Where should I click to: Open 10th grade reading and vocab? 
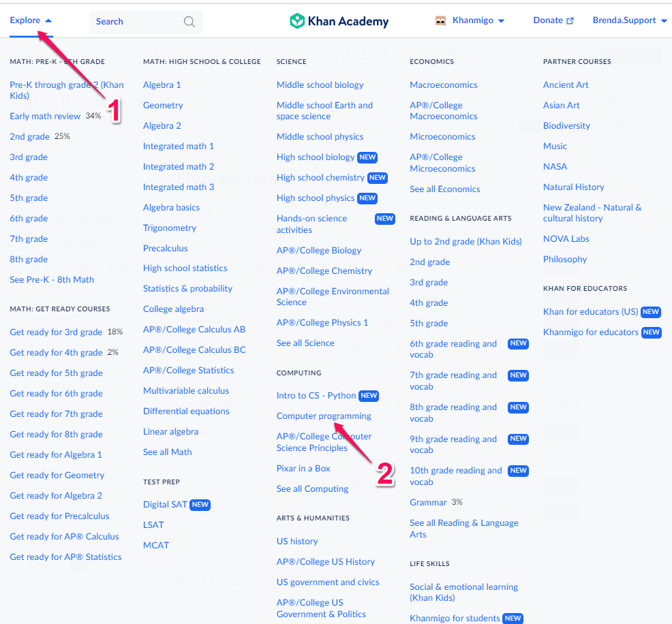point(455,475)
